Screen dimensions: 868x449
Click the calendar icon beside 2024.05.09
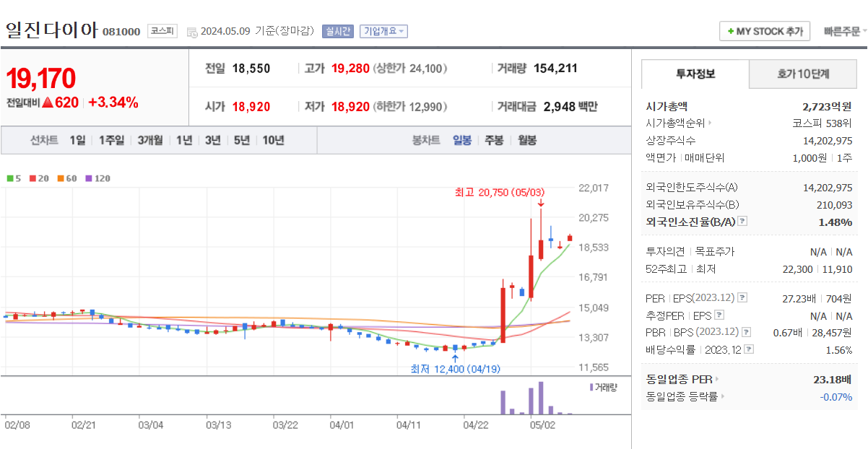tap(191, 32)
